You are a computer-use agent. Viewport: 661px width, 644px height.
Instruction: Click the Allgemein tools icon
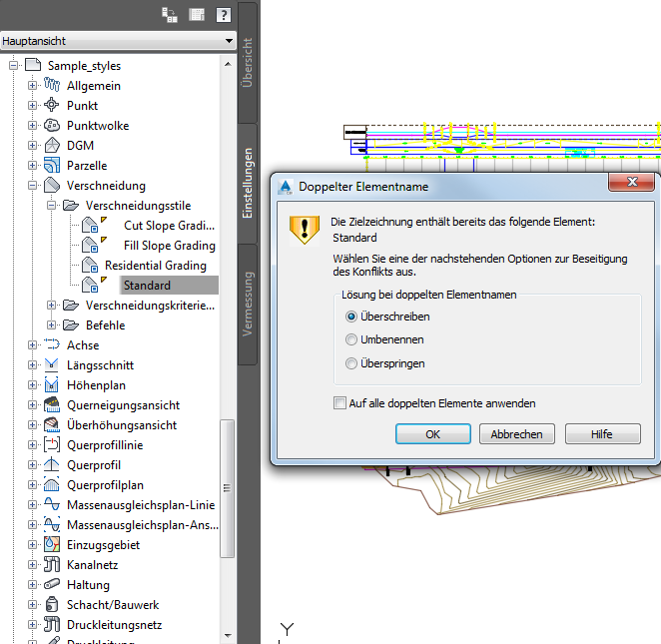52,85
